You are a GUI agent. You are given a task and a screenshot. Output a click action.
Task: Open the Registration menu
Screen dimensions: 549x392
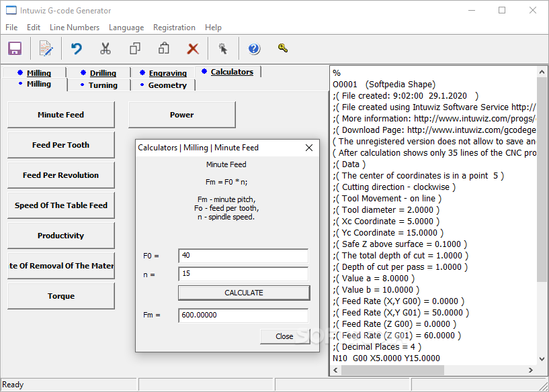[174, 28]
